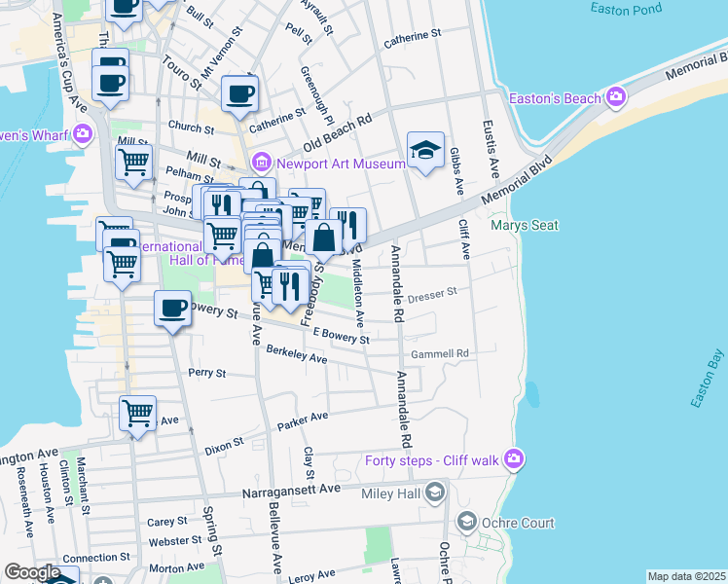
Task: Open the Bowen's Wharf camera icon
Action: click(x=83, y=134)
